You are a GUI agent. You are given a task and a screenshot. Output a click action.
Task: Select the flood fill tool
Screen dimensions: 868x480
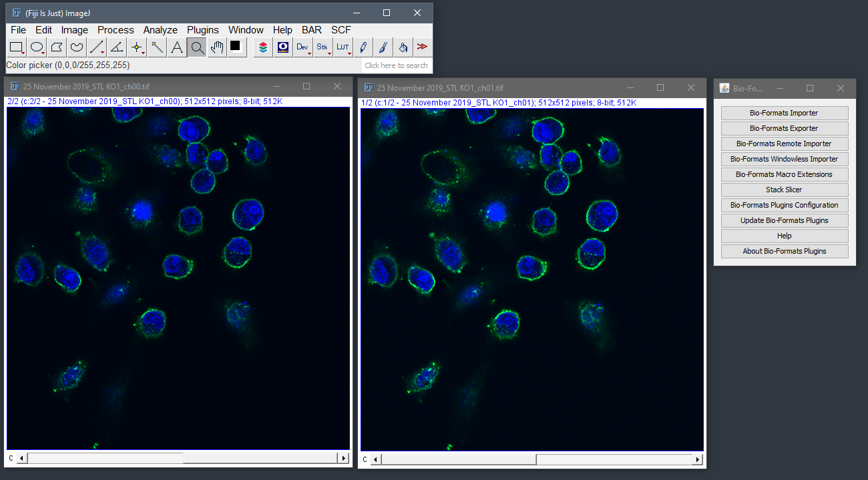[403, 47]
